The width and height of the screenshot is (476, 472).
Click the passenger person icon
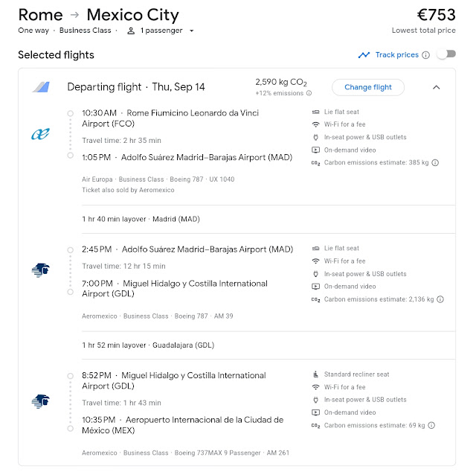[x=131, y=31]
